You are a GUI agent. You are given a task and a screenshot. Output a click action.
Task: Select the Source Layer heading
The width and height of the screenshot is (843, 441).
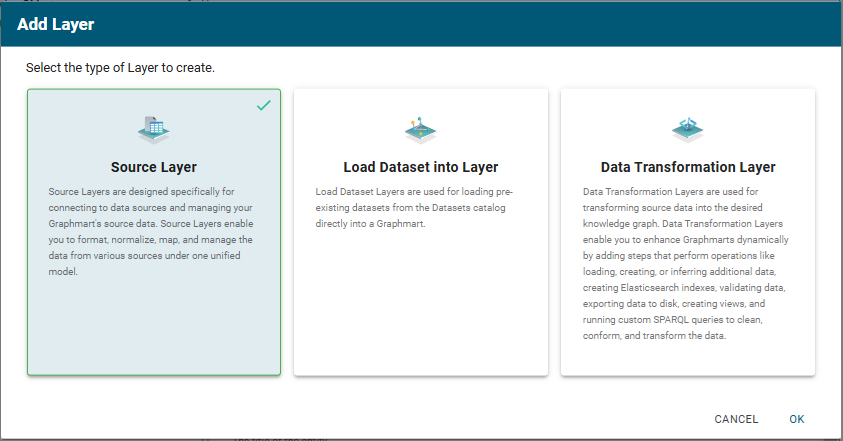tap(153, 167)
